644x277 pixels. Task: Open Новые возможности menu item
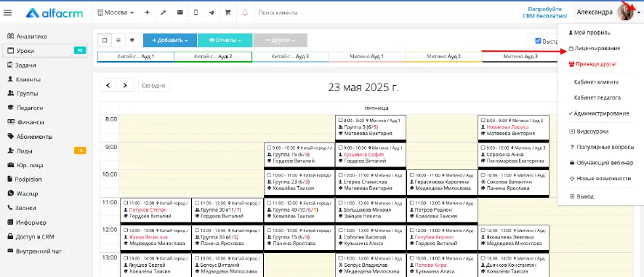pyautogui.click(x=600, y=178)
